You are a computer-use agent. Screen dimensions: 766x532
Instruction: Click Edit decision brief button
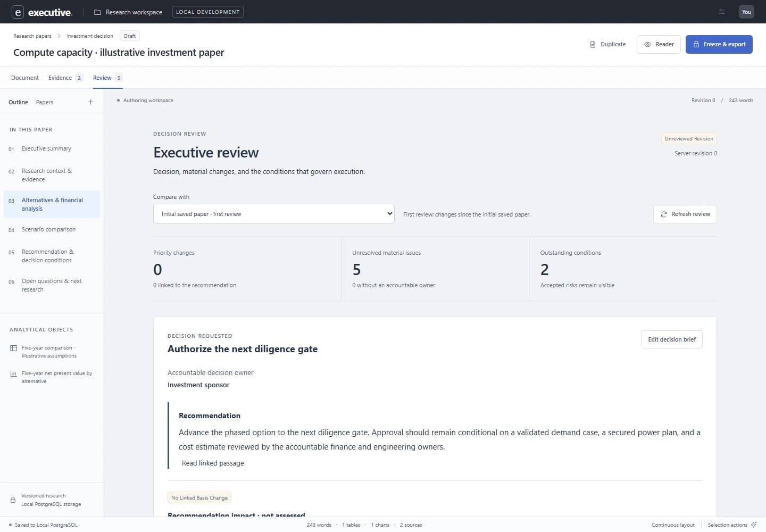point(672,339)
